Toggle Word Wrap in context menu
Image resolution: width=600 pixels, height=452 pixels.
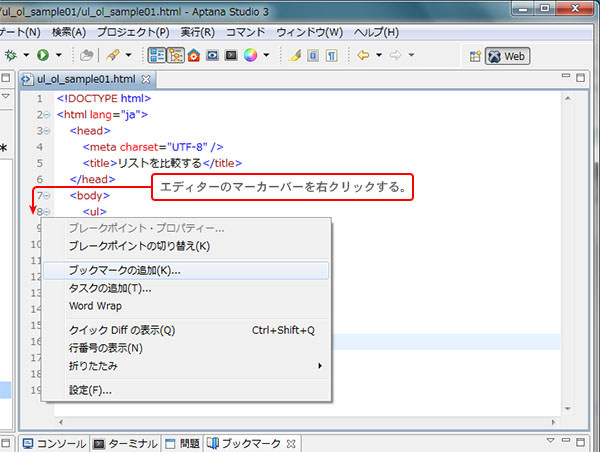pyautogui.click(x=186, y=306)
